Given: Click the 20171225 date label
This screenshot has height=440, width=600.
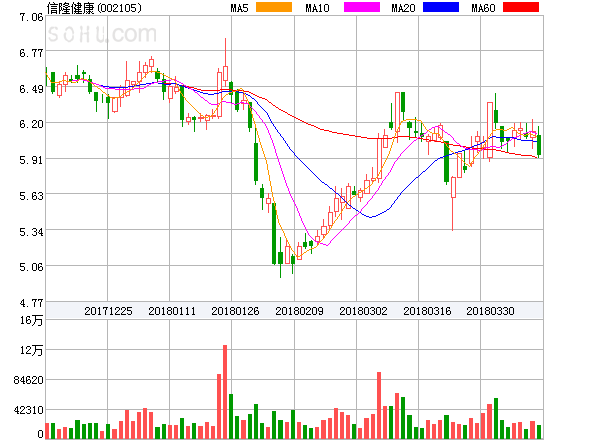Looking at the screenshot, I should pyautogui.click(x=108, y=311).
